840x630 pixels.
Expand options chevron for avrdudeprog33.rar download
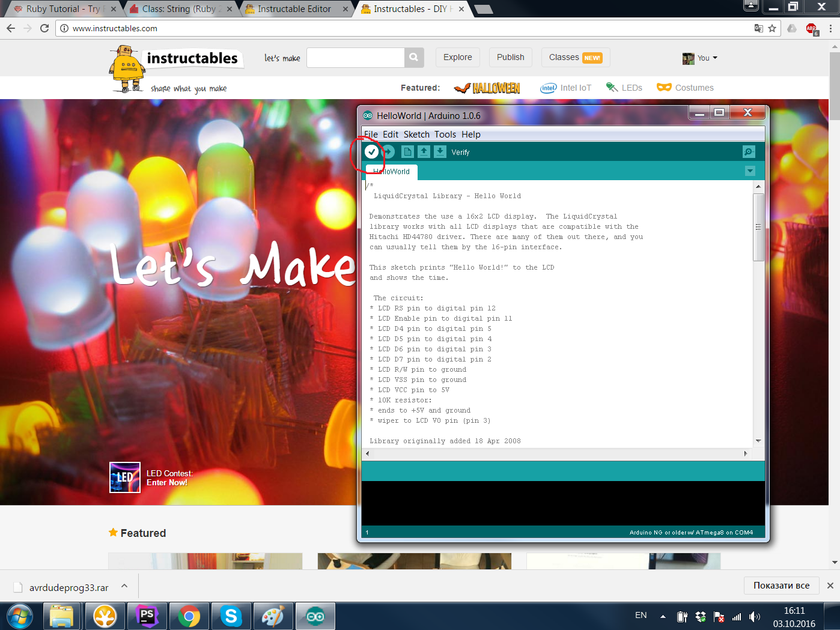[x=124, y=586]
